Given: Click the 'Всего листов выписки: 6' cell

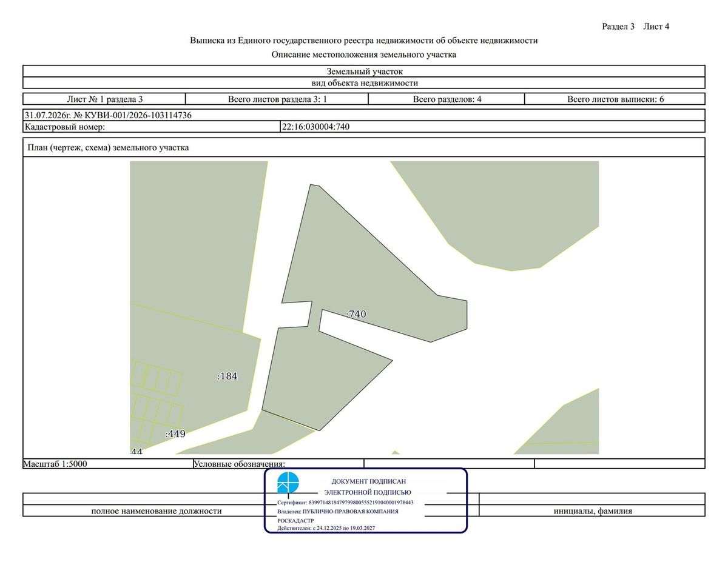Looking at the screenshot, I should [x=615, y=99].
